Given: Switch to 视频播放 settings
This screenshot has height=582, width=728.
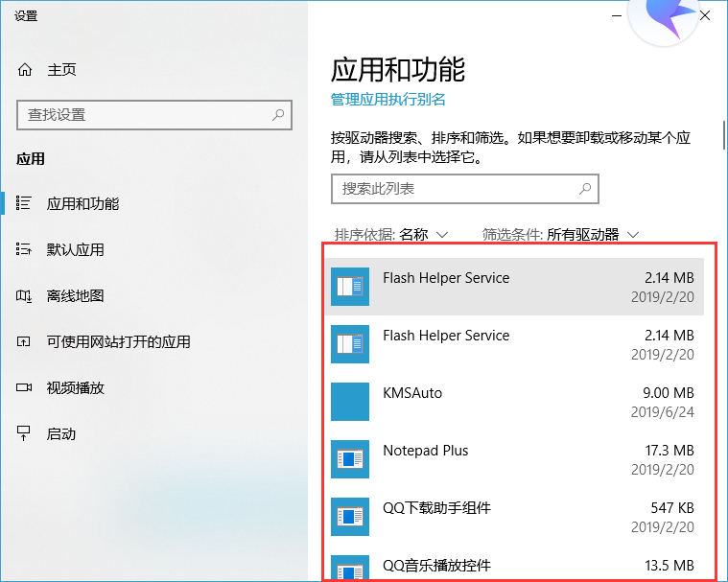Looking at the screenshot, I should pos(75,387).
